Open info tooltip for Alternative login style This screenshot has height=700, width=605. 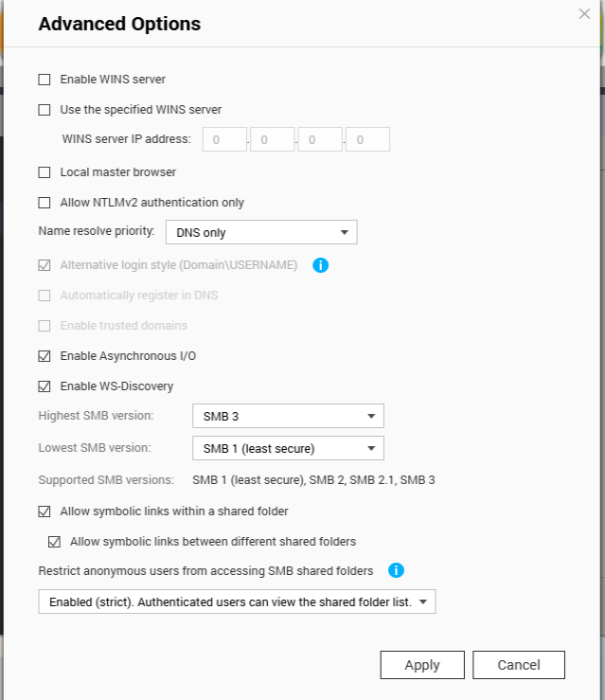point(320,265)
